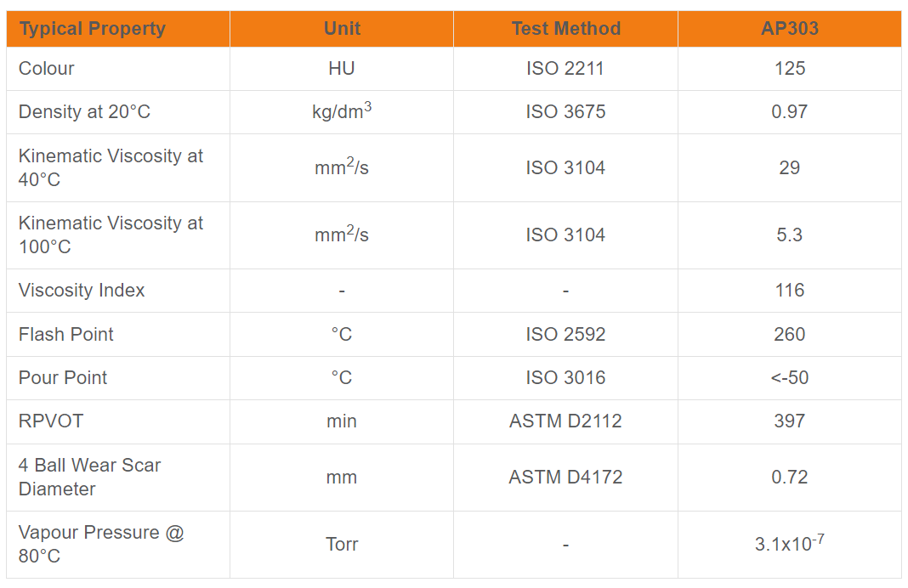The width and height of the screenshot is (908, 588).
Task: Select the Density at 20°C row label
Action: click(x=84, y=112)
